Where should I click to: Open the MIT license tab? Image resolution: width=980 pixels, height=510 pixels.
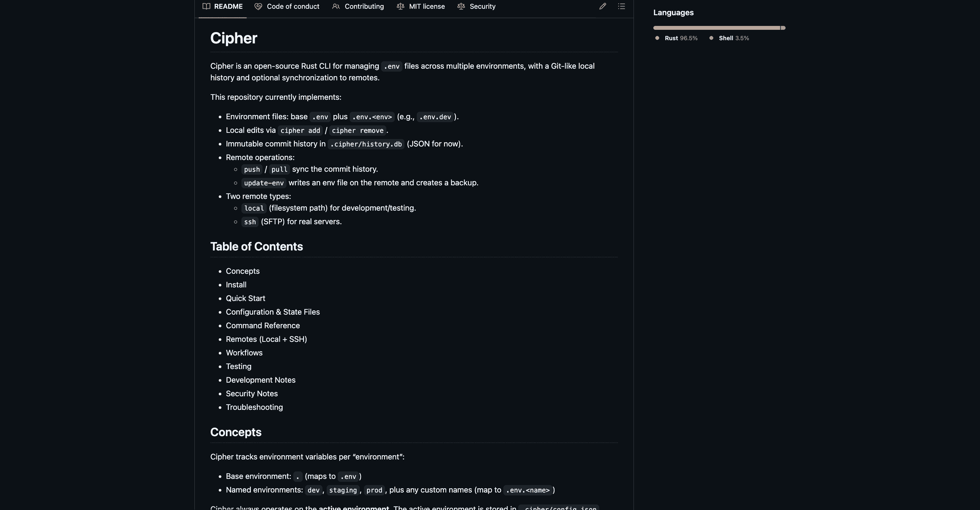coord(426,6)
